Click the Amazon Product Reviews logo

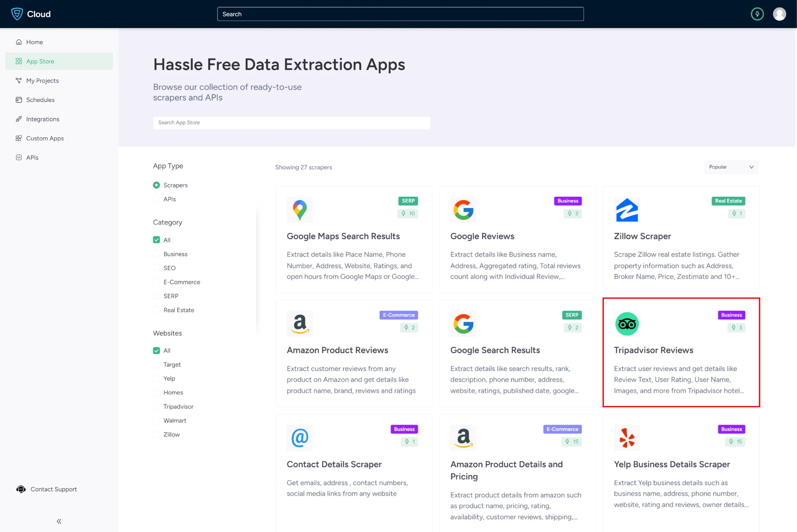tap(299, 324)
